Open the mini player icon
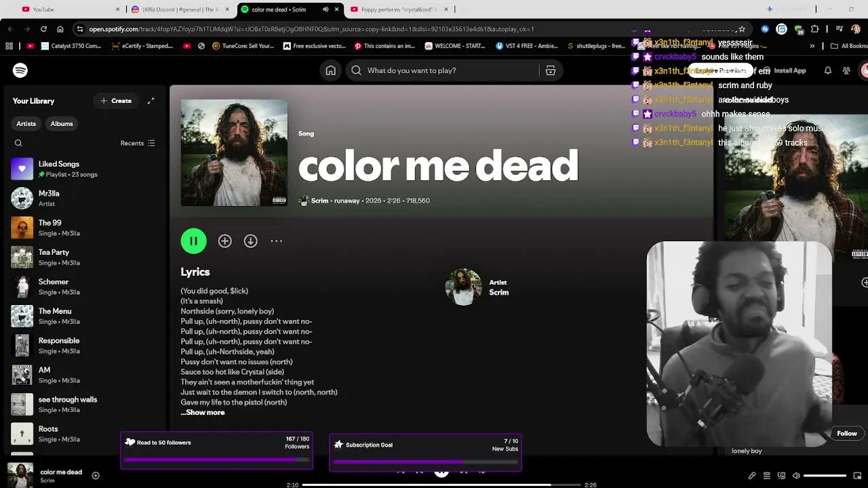868x488 pixels. (858, 476)
